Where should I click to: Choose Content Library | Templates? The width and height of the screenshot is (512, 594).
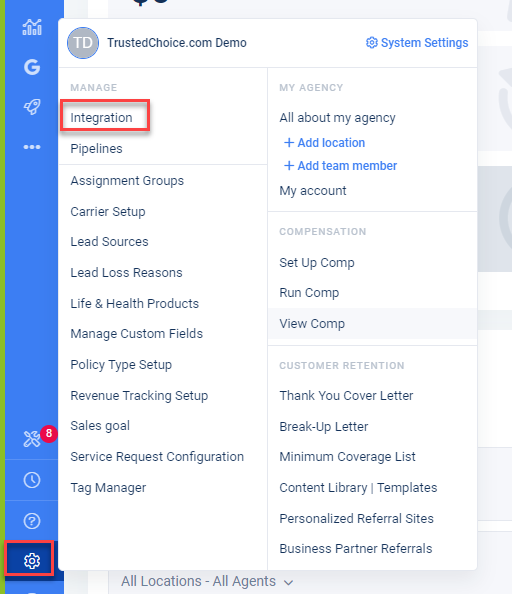point(358,488)
